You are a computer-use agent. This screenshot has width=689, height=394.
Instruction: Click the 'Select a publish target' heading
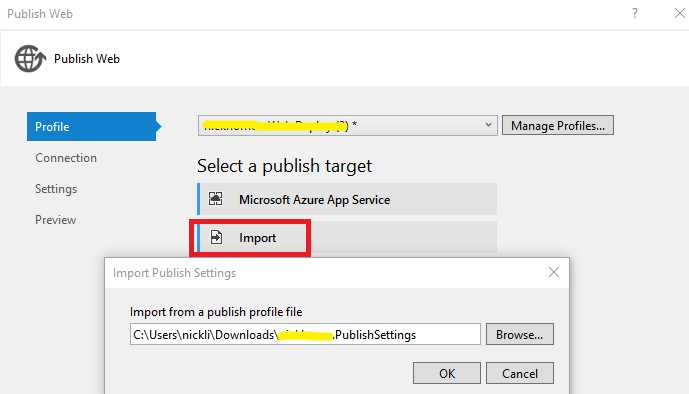[284, 166]
